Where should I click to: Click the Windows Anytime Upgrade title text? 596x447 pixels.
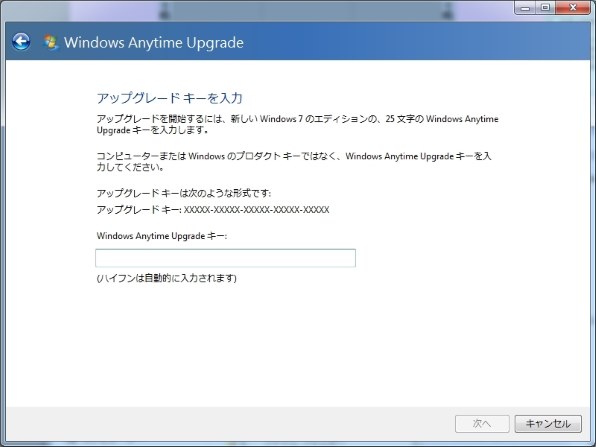(154, 43)
